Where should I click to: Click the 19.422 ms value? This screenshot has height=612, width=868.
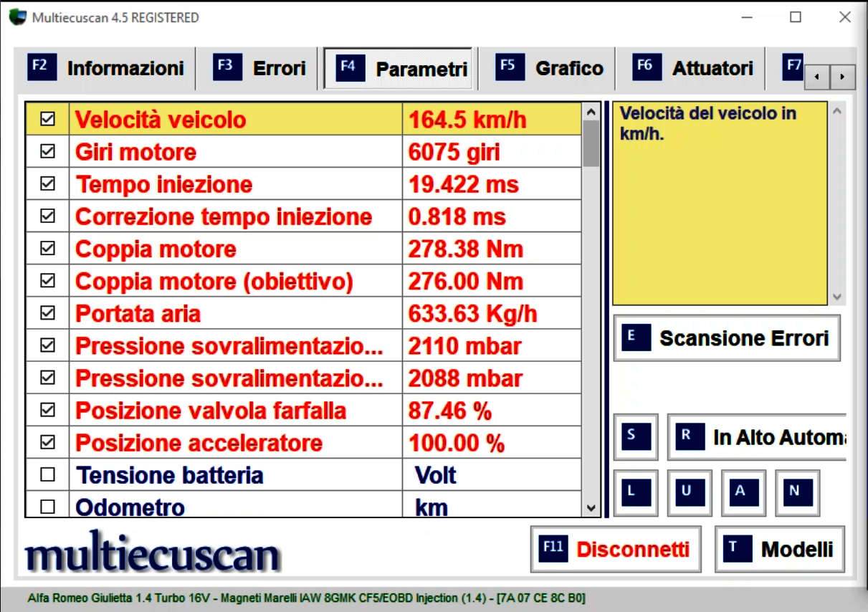pyautogui.click(x=463, y=184)
